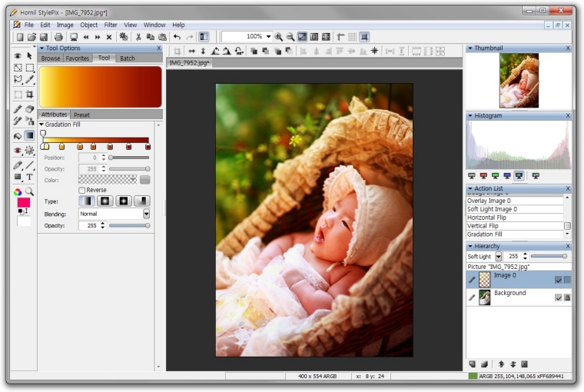Viewport: 584px width, 392px height.
Task: Select the Text tool (T)
Action: point(29,177)
